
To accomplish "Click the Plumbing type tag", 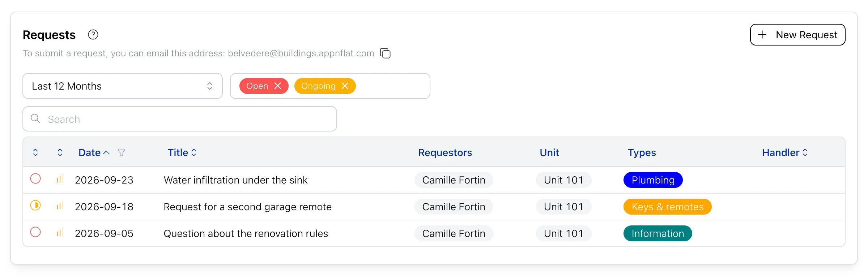I will 653,180.
